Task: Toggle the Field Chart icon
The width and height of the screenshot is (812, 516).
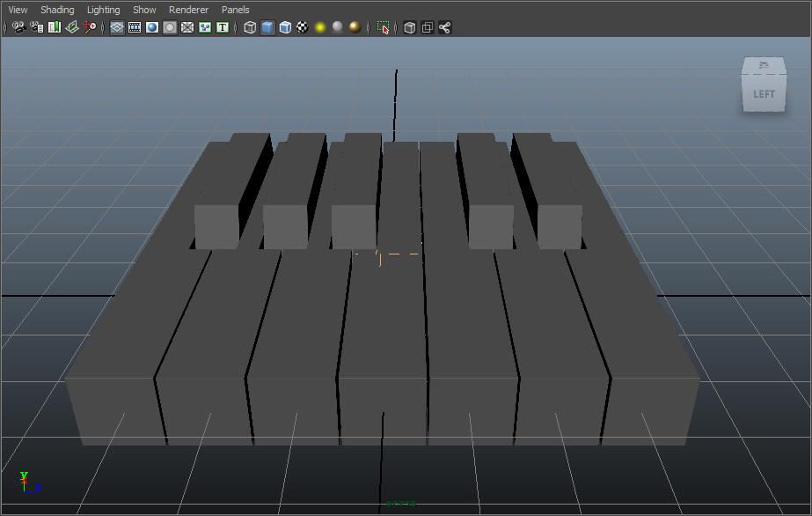Action: [x=187, y=27]
